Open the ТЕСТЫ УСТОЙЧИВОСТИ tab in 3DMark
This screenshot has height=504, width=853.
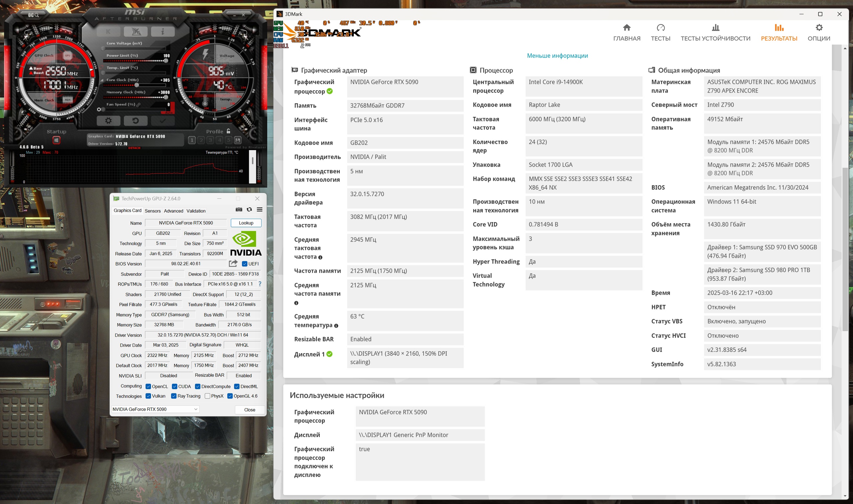coord(715,33)
